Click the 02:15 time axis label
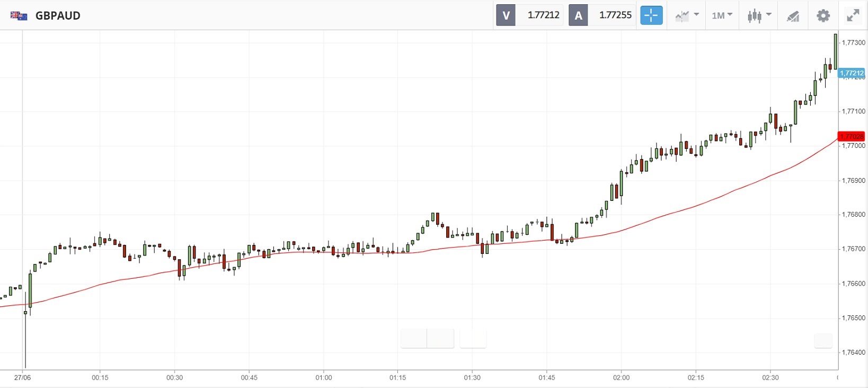The height and width of the screenshot is (388, 868). 696,378
